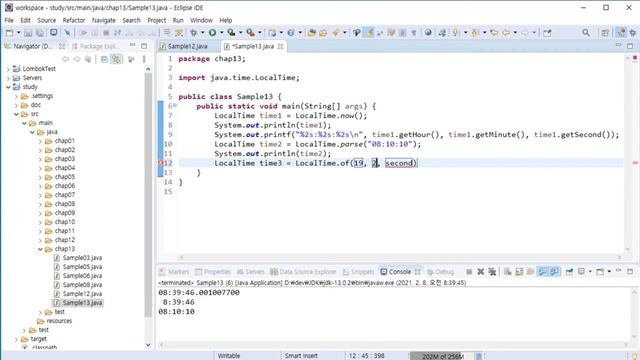This screenshot has width=640, height=360.
Task: Close the Sample13.java editor tab
Action: (280, 46)
